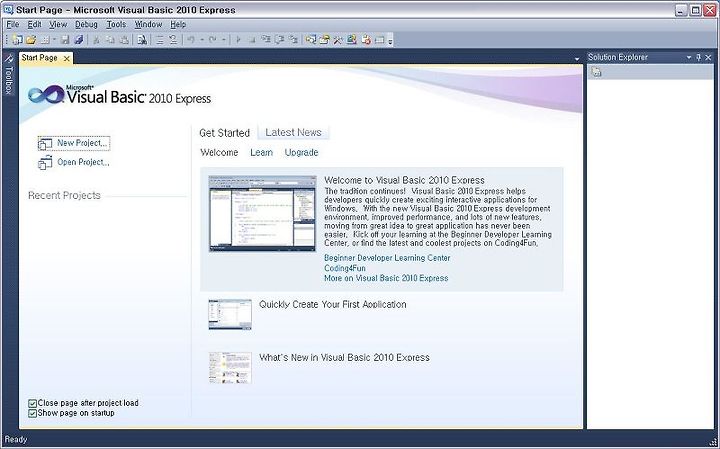Click the Open Project... link
Screen dimensions: 720x449
74,163
